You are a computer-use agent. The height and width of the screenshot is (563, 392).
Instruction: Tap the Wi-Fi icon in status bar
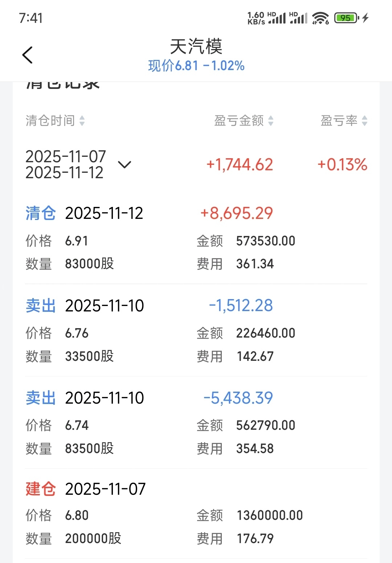320,18
